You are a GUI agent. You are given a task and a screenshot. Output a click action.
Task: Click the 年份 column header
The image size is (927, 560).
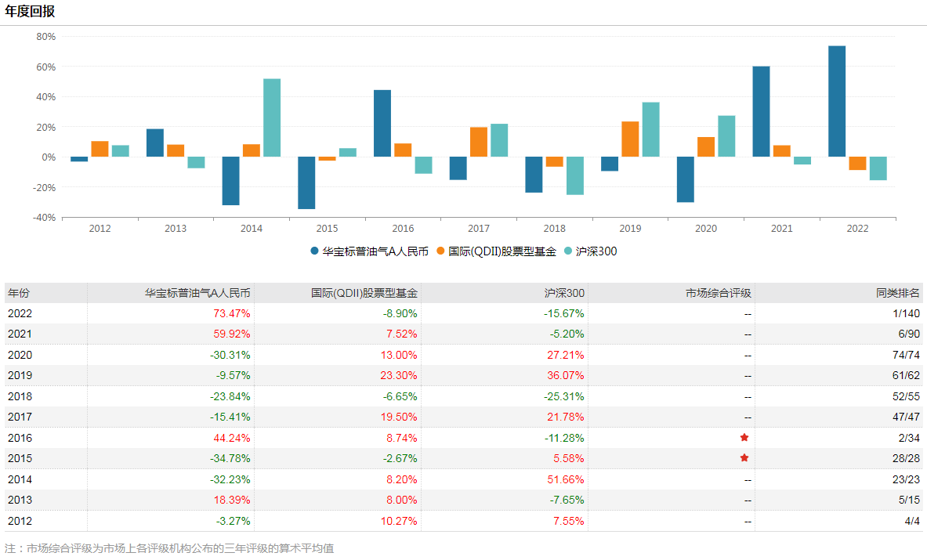19,293
